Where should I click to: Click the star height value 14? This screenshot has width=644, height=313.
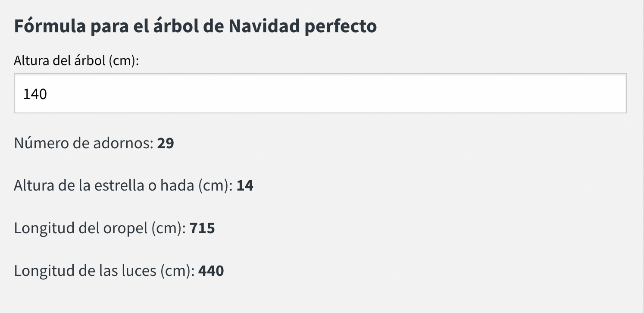click(245, 186)
